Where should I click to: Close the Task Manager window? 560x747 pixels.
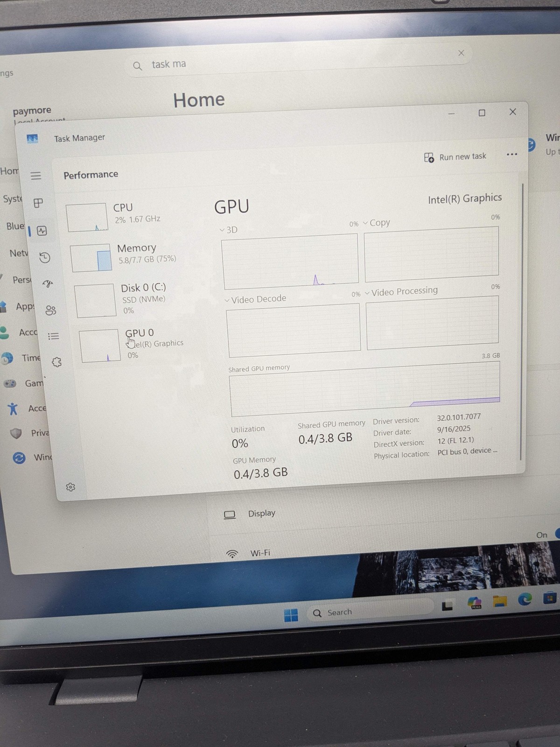coord(513,112)
